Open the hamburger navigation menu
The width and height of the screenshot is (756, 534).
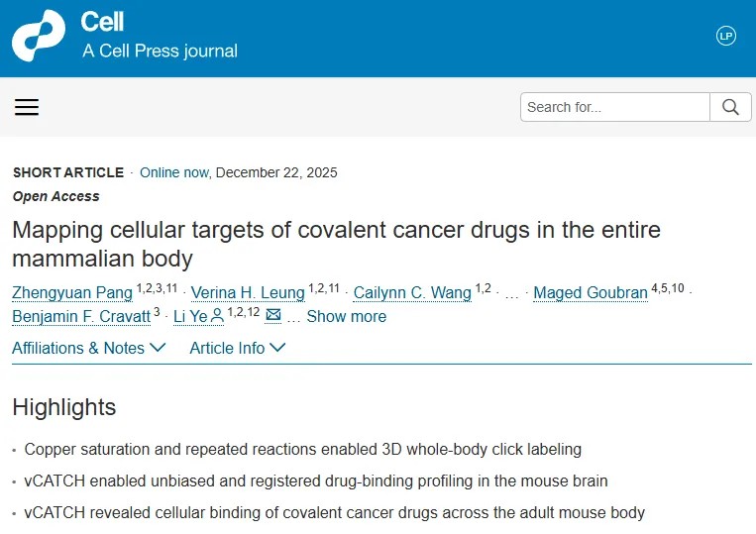27,107
